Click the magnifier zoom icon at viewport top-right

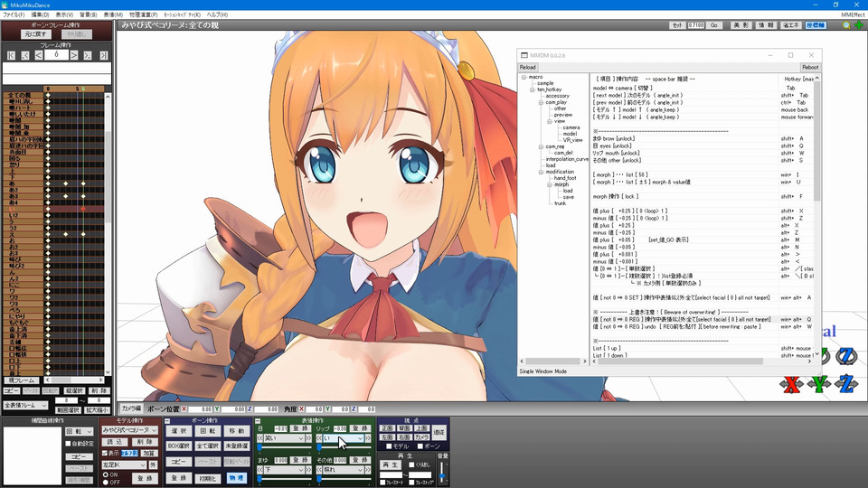[846, 25]
